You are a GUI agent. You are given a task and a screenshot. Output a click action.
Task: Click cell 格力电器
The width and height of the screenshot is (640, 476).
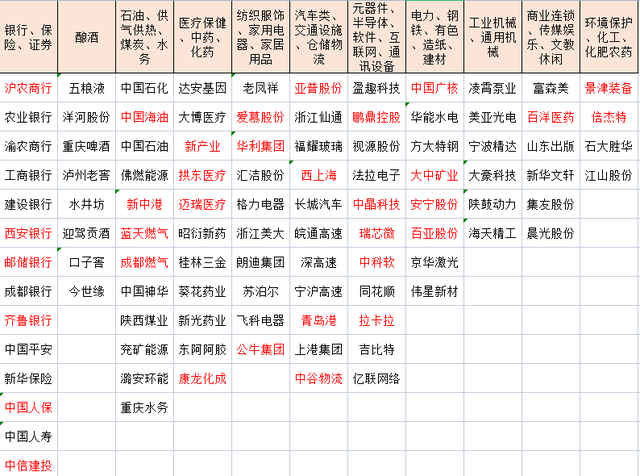click(x=260, y=204)
